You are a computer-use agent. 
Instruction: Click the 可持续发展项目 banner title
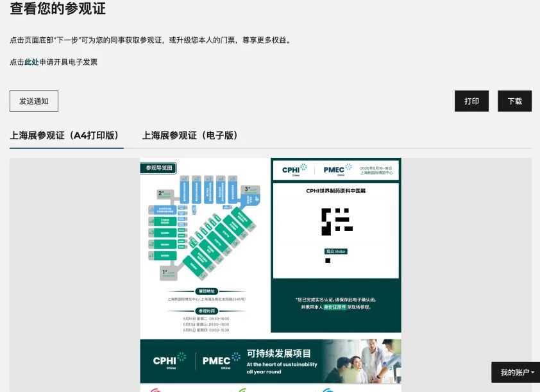point(279,354)
